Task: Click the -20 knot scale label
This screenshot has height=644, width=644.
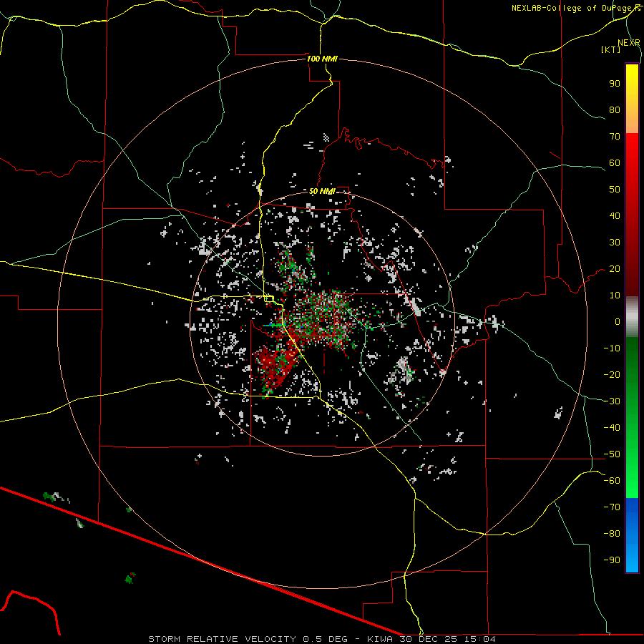Action: click(x=612, y=375)
